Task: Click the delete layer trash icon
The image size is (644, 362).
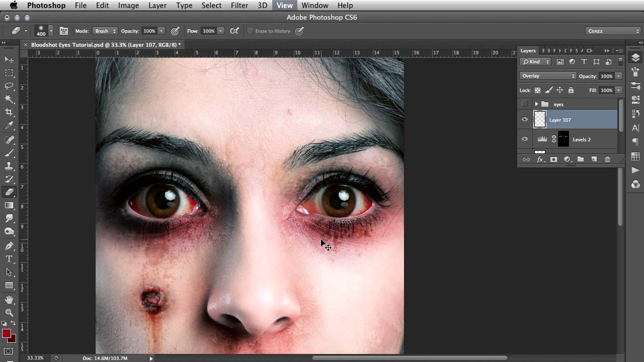Action: (x=607, y=159)
